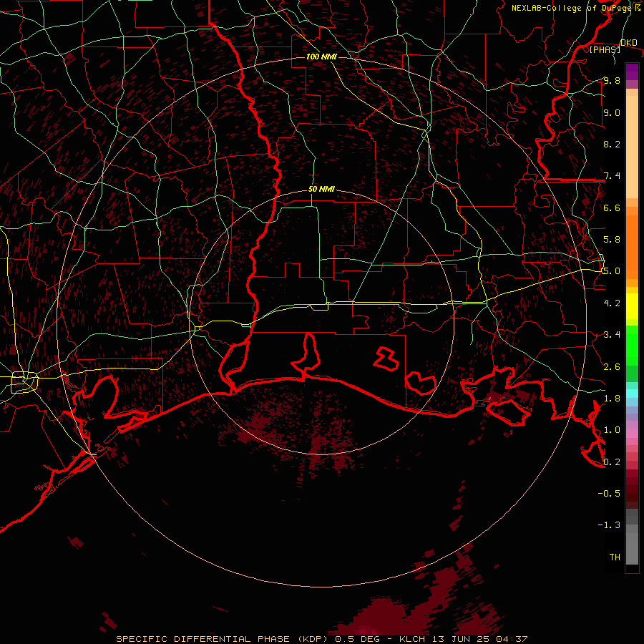The width and height of the screenshot is (644, 644).
Task: Click the 6.6 value on the scale
Action: point(612,208)
